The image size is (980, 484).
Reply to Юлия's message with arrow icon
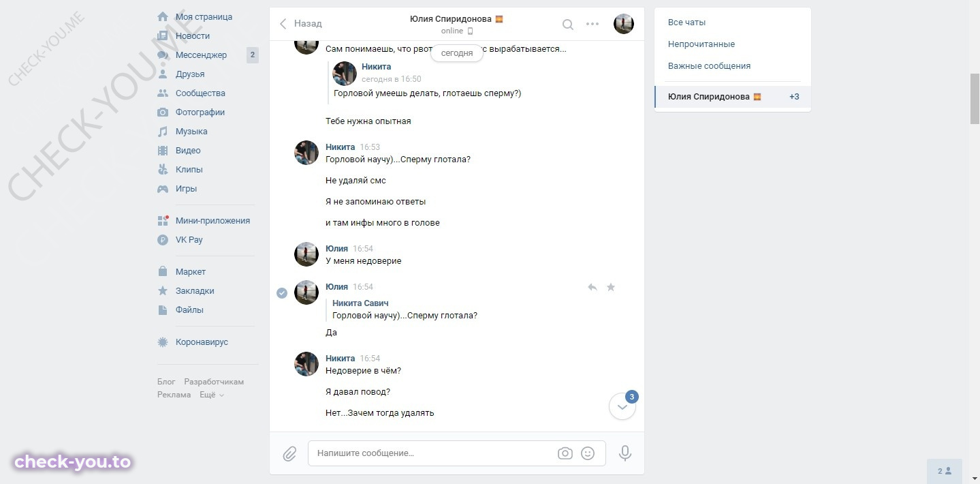pos(592,287)
